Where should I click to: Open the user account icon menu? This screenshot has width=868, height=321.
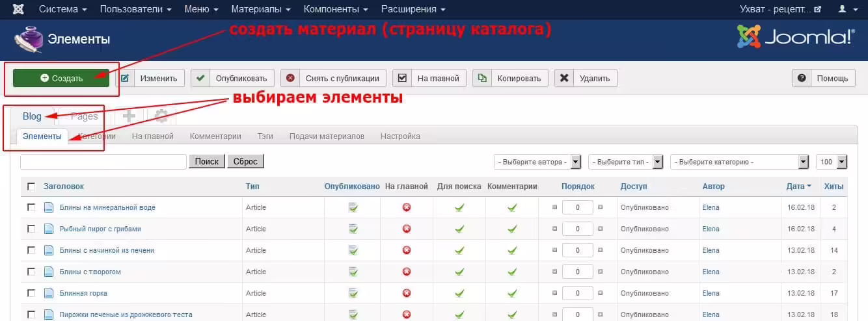click(x=847, y=9)
